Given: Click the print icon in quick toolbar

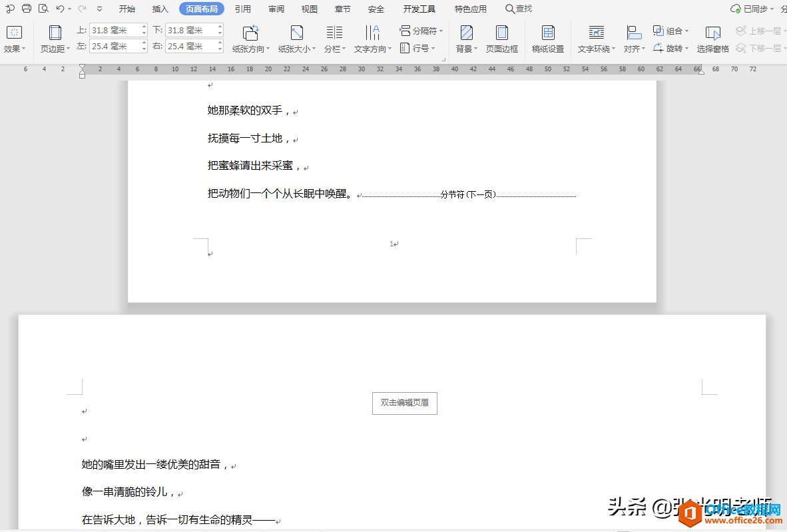Looking at the screenshot, I should 27,9.
